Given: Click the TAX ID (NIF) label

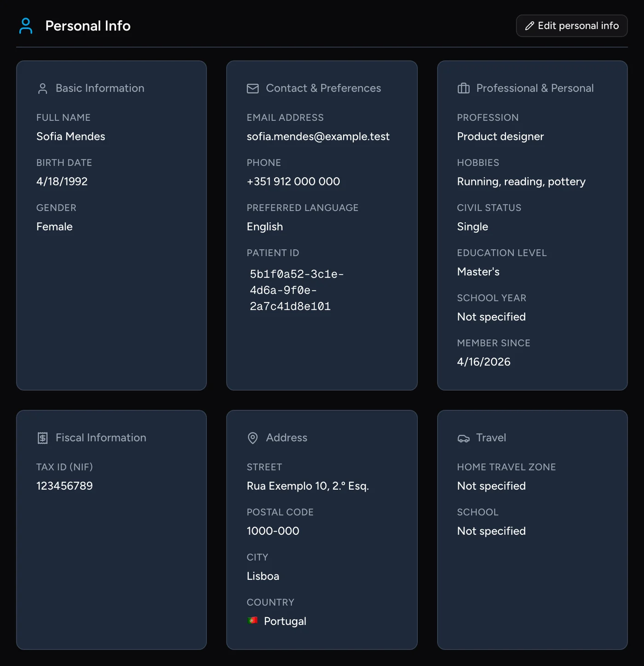Looking at the screenshot, I should [x=64, y=467].
